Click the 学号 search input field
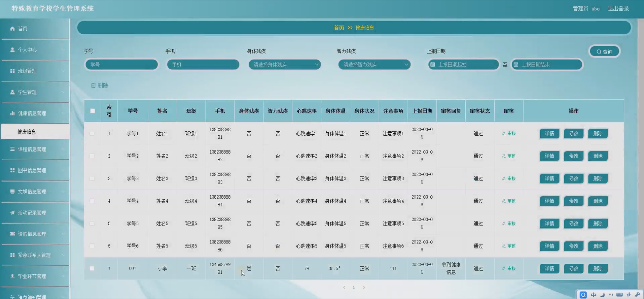This screenshot has width=644, height=299. coord(121,65)
